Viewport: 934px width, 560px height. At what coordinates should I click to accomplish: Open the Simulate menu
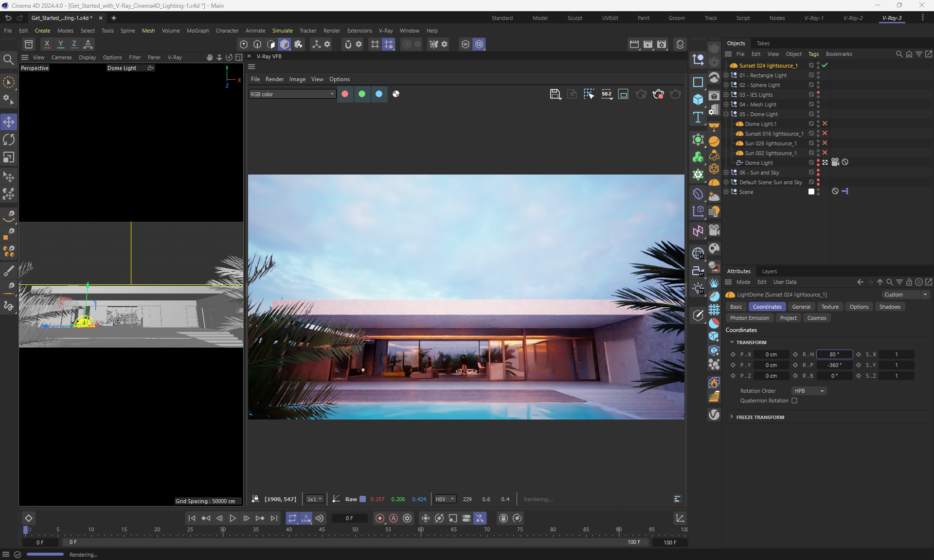coord(282,31)
